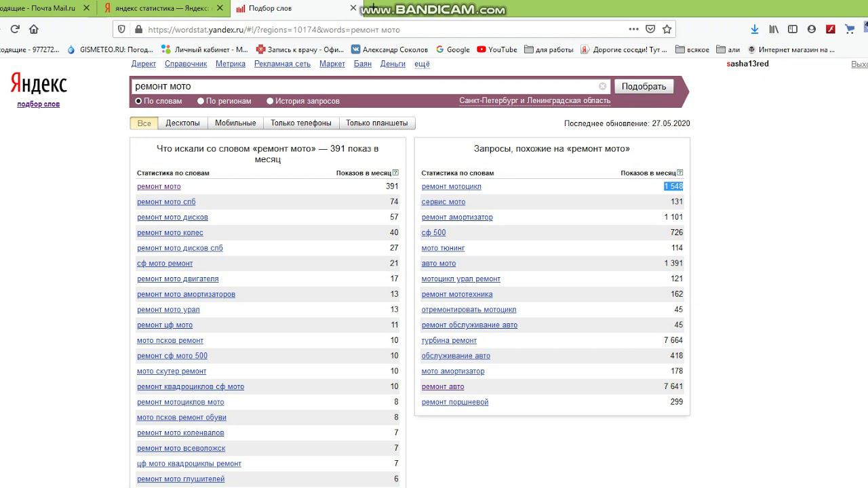Image resolution: width=868 pixels, height=488 pixels.
Task: Open the Firefox account icon
Action: click(x=812, y=29)
